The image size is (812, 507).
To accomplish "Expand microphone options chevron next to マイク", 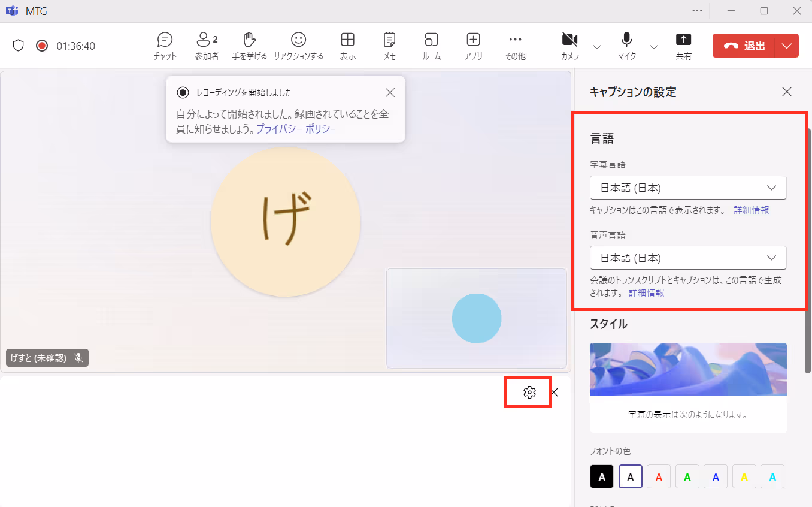I will click(653, 47).
